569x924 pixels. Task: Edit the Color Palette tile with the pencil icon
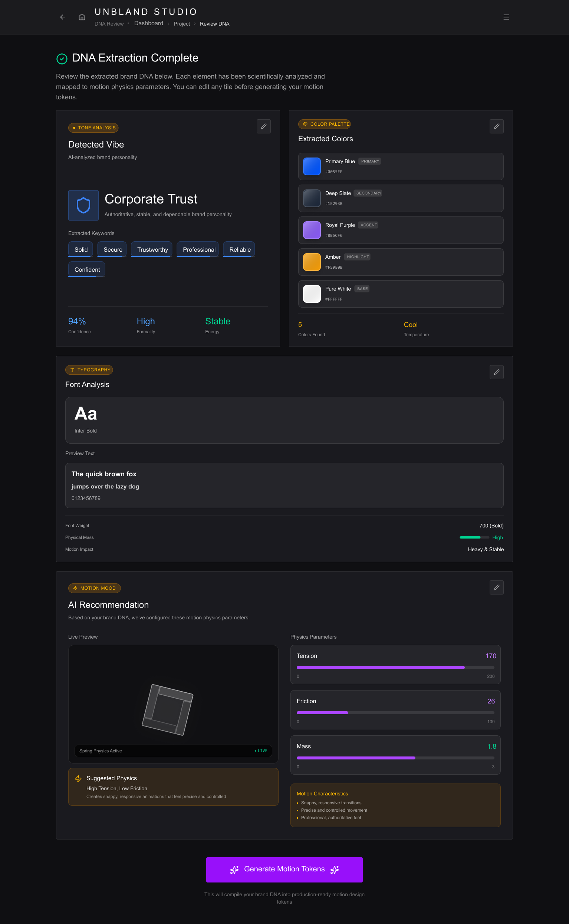click(x=496, y=126)
